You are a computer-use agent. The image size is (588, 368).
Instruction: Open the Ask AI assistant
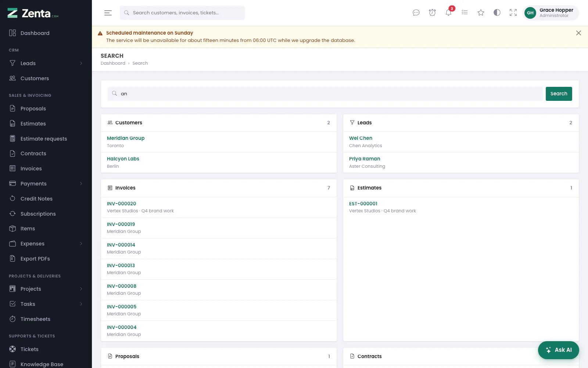pos(559,350)
